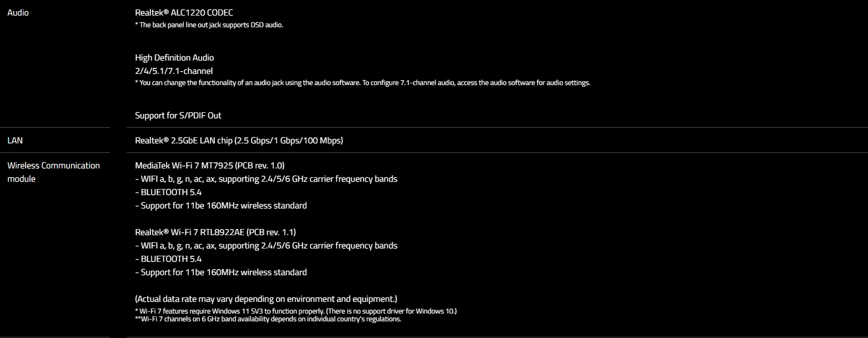Click the Audio specification label
The height and width of the screenshot is (338, 868).
pyautogui.click(x=18, y=12)
